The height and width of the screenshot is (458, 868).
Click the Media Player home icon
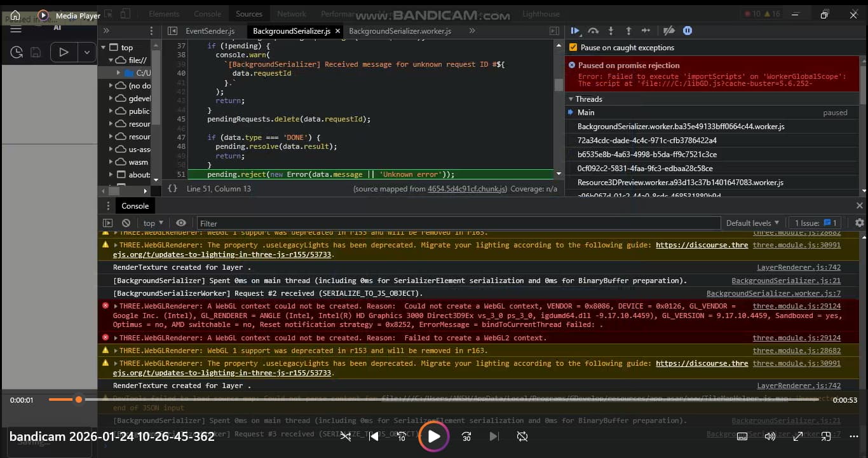15,15
